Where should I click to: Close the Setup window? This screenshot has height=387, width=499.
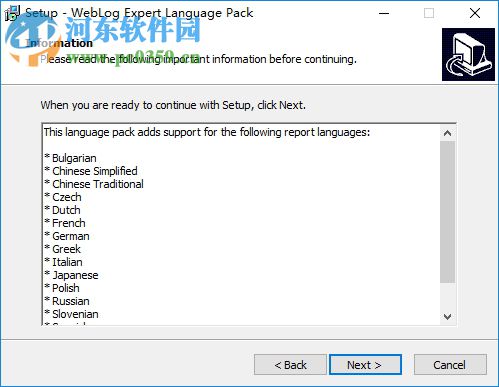coord(475,13)
